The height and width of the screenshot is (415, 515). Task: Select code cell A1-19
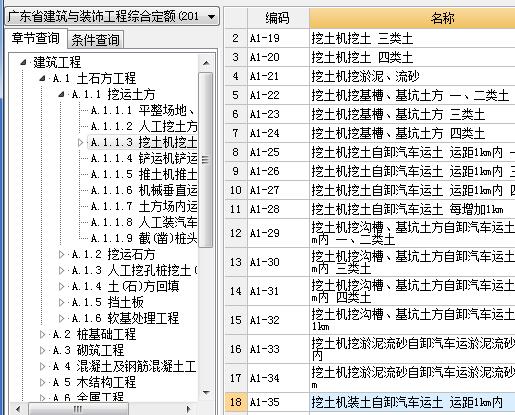tap(278, 38)
